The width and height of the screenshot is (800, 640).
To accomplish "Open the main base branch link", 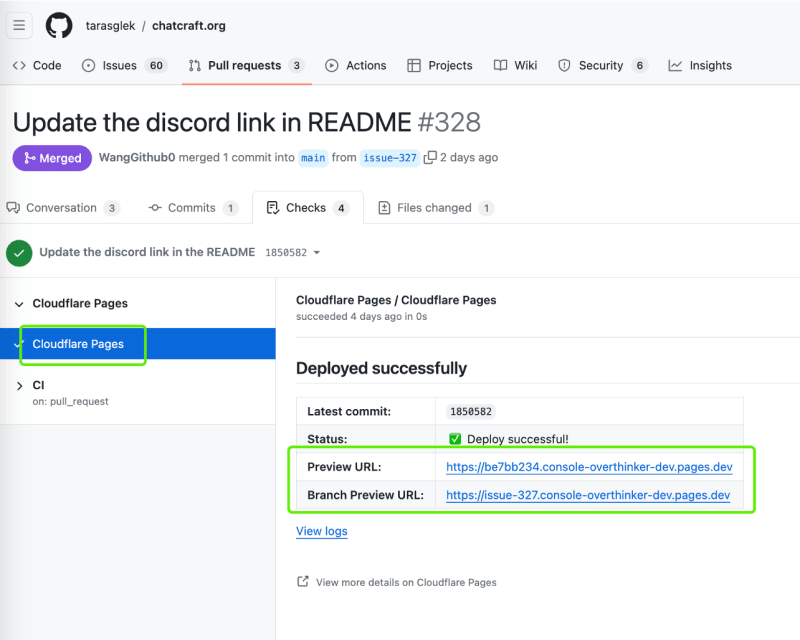I will click(x=313, y=158).
